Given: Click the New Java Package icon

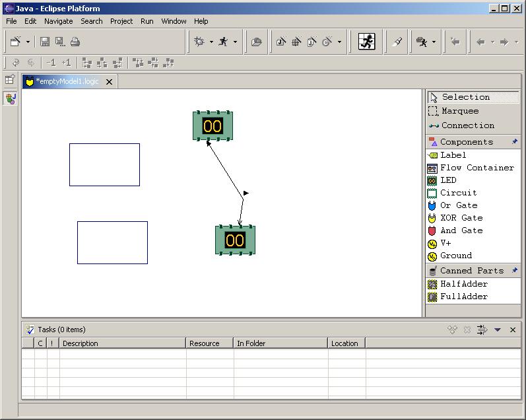Looking at the screenshot, I should point(296,42).
